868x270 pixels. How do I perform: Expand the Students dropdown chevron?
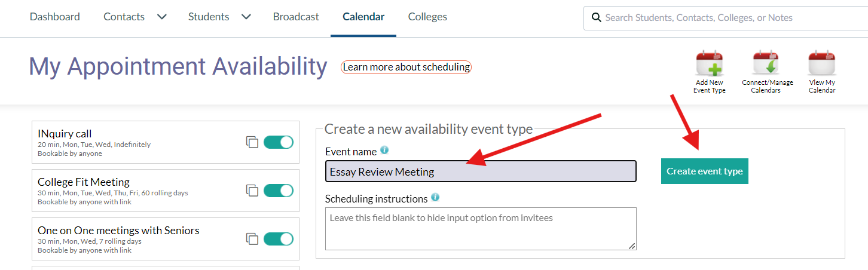[x=246, y=17]
